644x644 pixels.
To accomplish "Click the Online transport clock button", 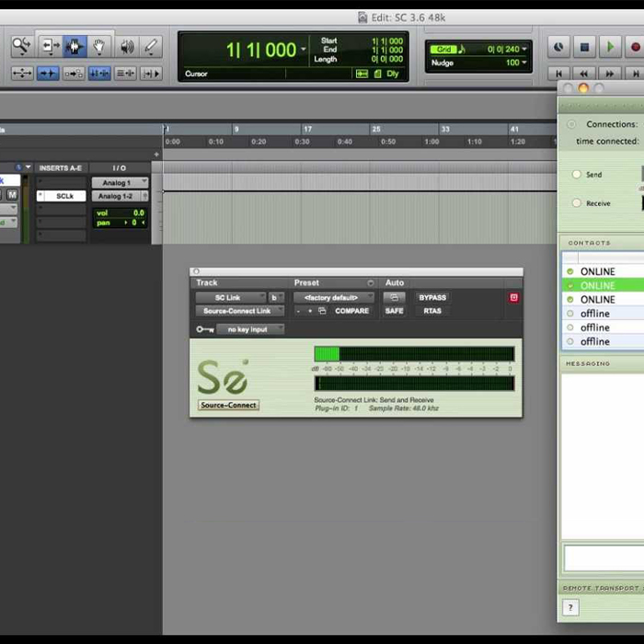I will click(x=558, y=47).
